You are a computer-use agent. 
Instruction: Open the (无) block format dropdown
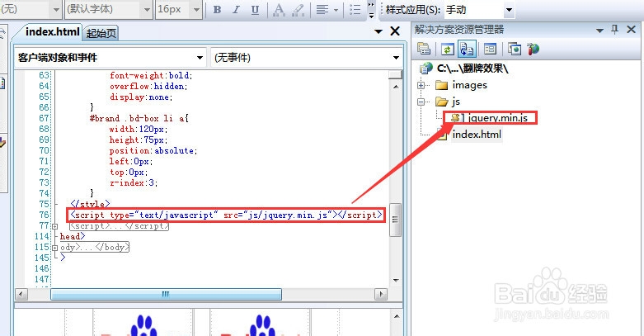(x=56, y=9)
